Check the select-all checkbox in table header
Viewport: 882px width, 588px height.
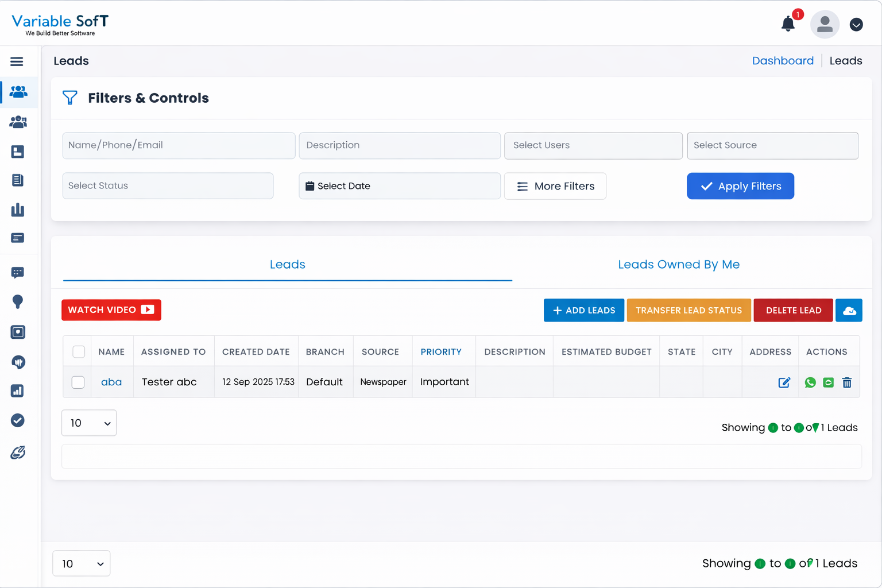click(79, 352)
